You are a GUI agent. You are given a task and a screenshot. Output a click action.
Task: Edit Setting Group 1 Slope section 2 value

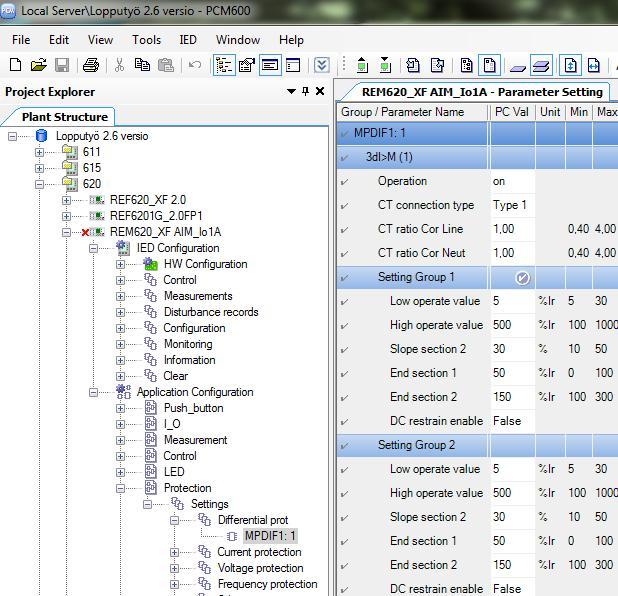pyautogui.click(x=512, y=349)
